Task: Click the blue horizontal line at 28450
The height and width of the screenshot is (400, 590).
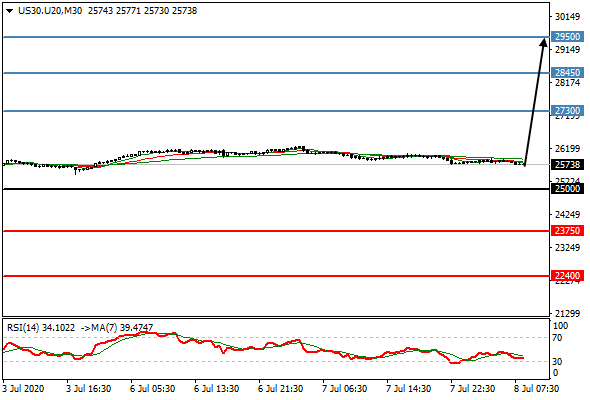Action: tap(276, 73)
